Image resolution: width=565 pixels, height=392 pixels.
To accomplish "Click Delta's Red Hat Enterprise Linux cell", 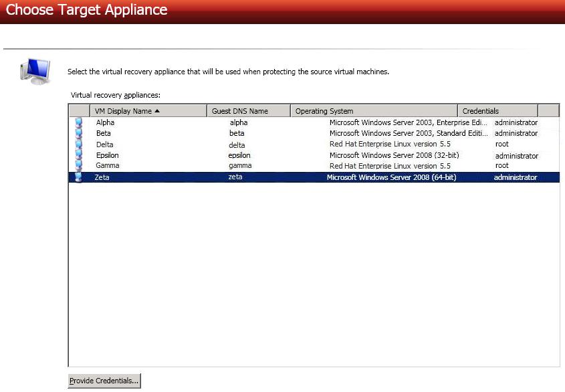I will (x=390, y=144).
